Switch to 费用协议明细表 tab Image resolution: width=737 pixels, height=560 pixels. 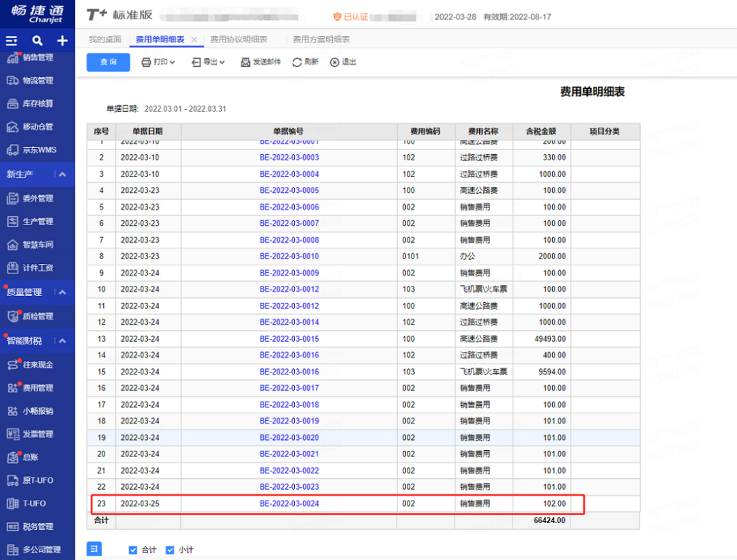pos(239,40)
